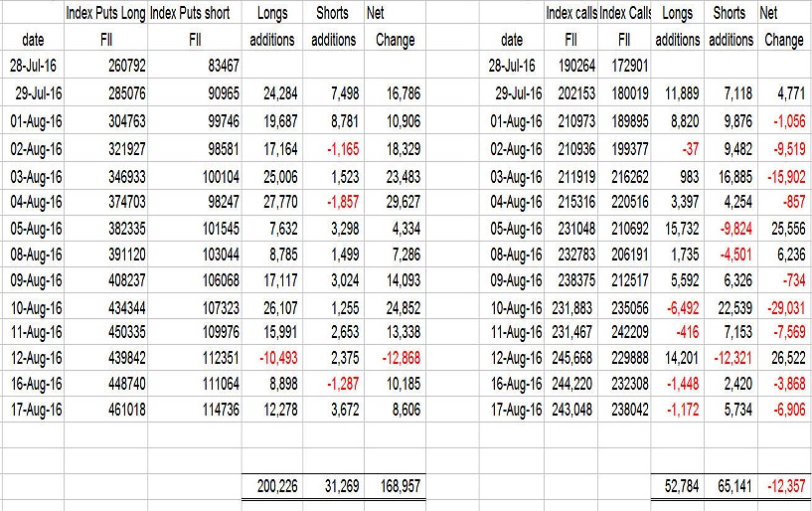
Task: Click the 168,957 net change total
Action: pos(397,485)
